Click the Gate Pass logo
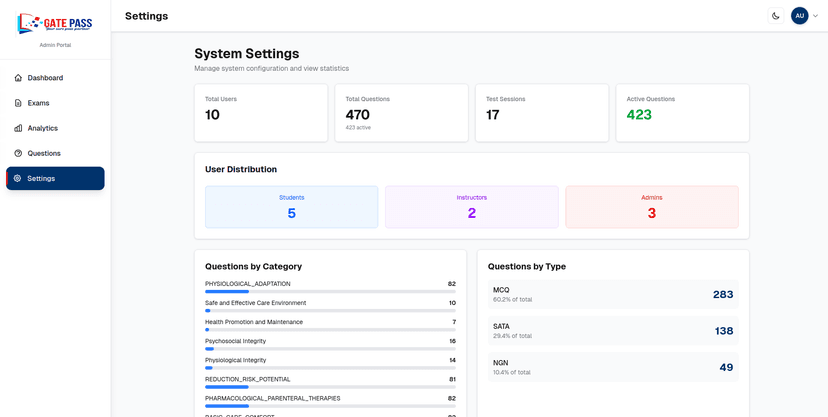 coord(55,23)
